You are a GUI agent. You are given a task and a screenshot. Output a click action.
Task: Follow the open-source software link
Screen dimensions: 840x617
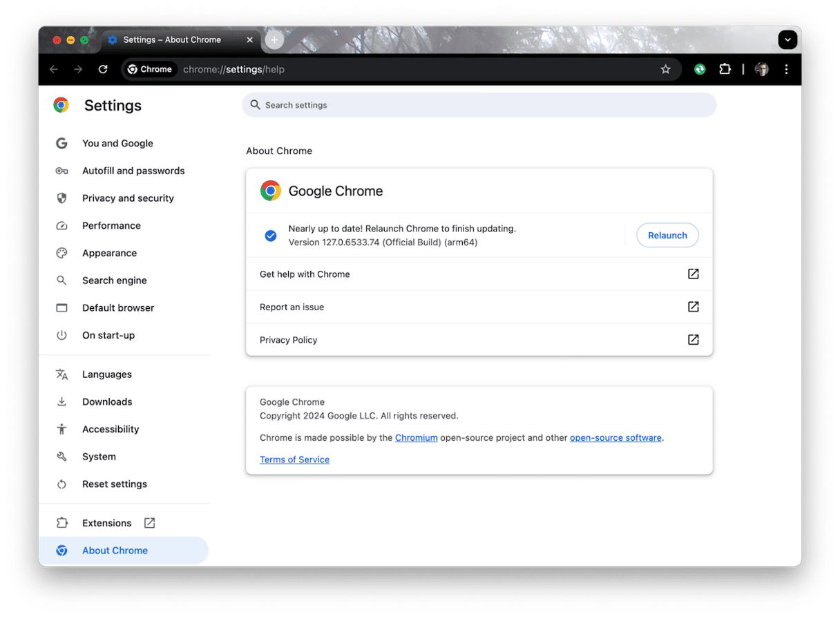tap(615, 437)
